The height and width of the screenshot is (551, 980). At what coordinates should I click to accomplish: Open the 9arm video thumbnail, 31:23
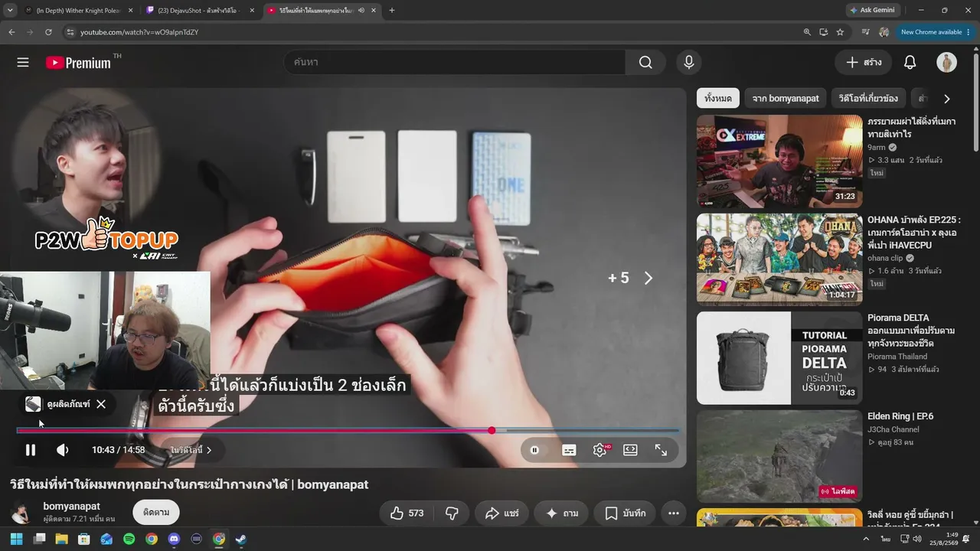click(x=779, y=161)
